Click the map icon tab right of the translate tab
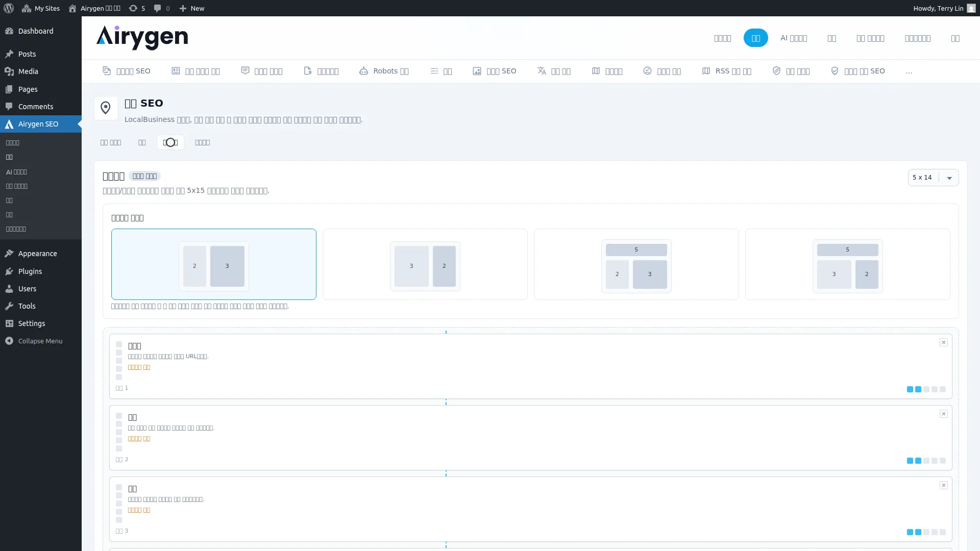The image size is (980, 551). (607, 71)
